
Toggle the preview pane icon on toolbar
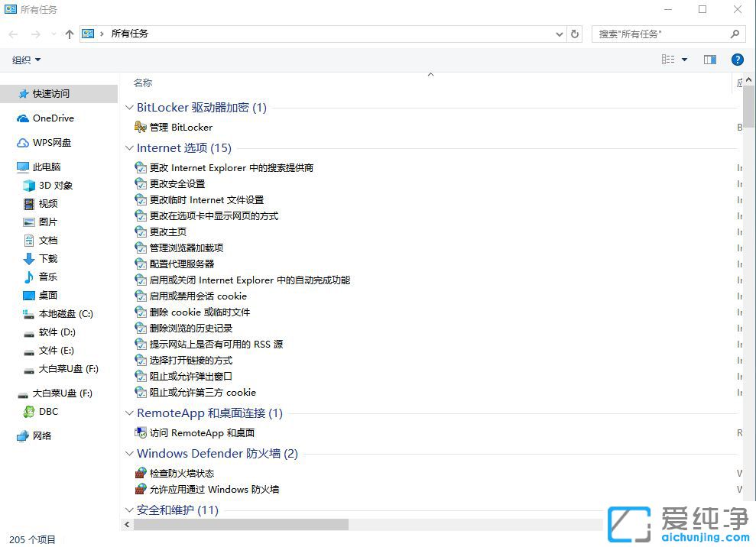[709, 59]
